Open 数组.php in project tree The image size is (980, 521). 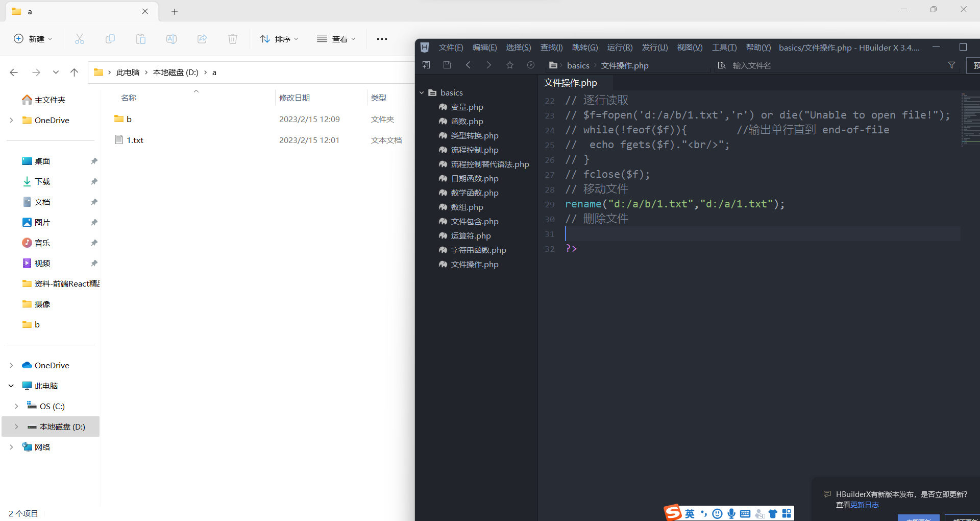(467, 207)
